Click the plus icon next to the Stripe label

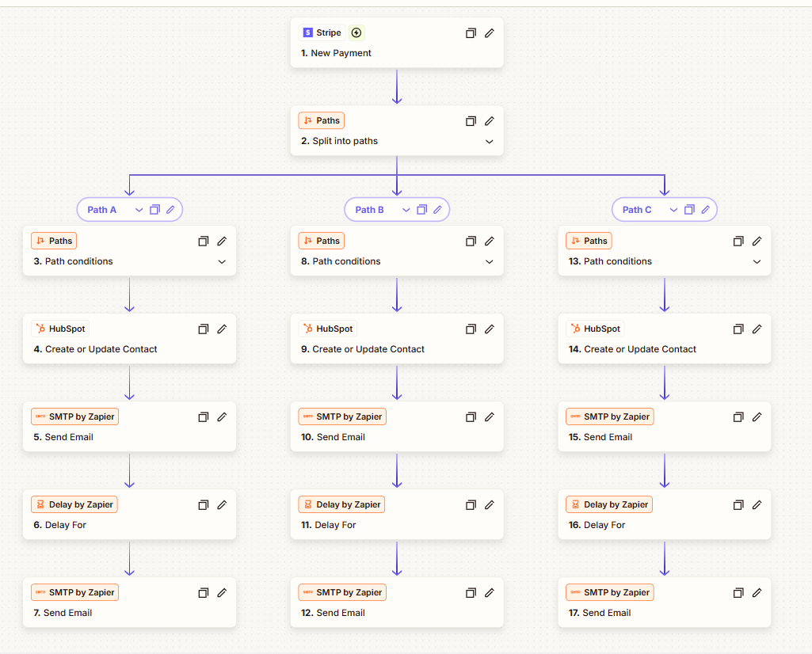(356, 32)
